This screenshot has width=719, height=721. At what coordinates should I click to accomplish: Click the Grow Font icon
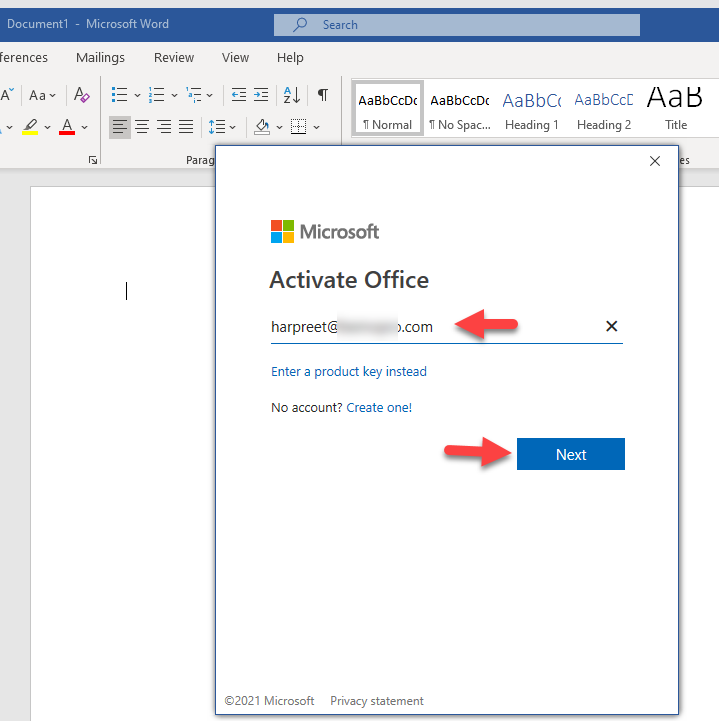click(x=7, y=95)
